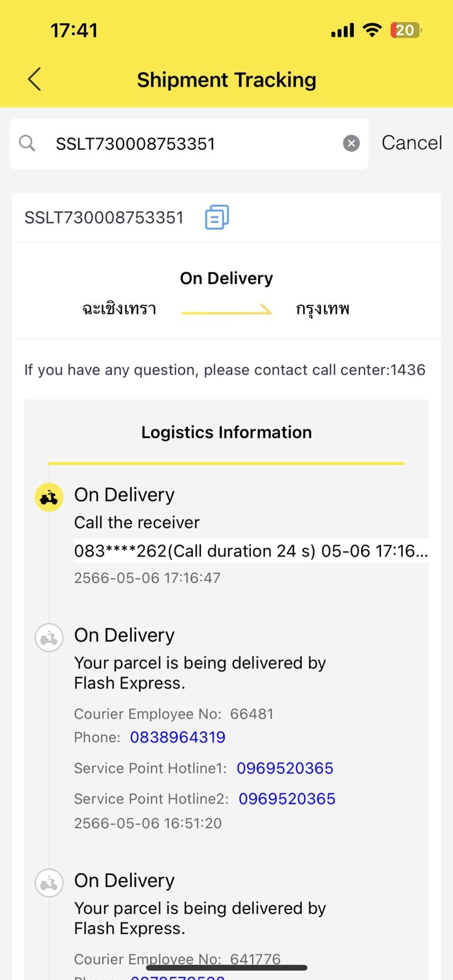Tap the yellow route arrow between cities
Viewport: 453px width, 980px height.
(226, 310)
